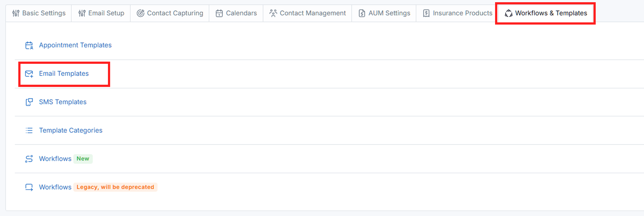Open the Template Categories link
Image resolution: width=644 pixels, height=216 pixels.
coord(71,131)
